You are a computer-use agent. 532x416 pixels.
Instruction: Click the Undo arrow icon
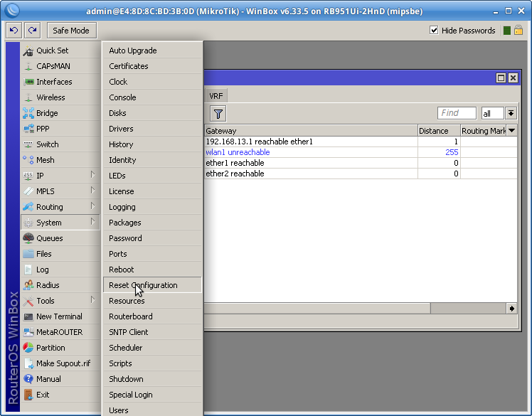click(x=14, y=31)
